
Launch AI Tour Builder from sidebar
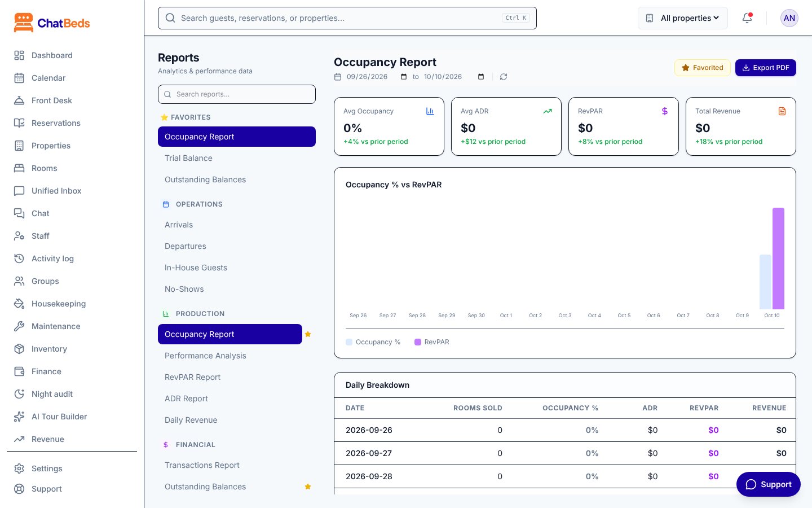point(72,417)
